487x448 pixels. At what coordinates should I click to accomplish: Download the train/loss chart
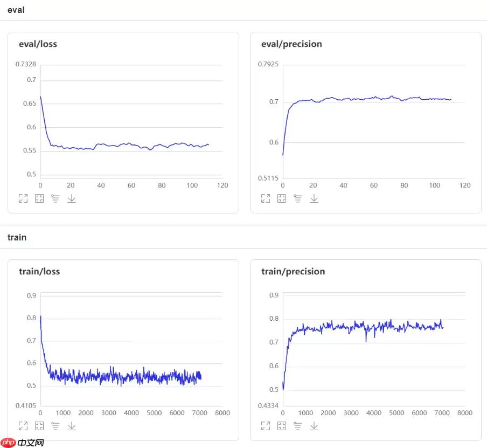[71, 426]
